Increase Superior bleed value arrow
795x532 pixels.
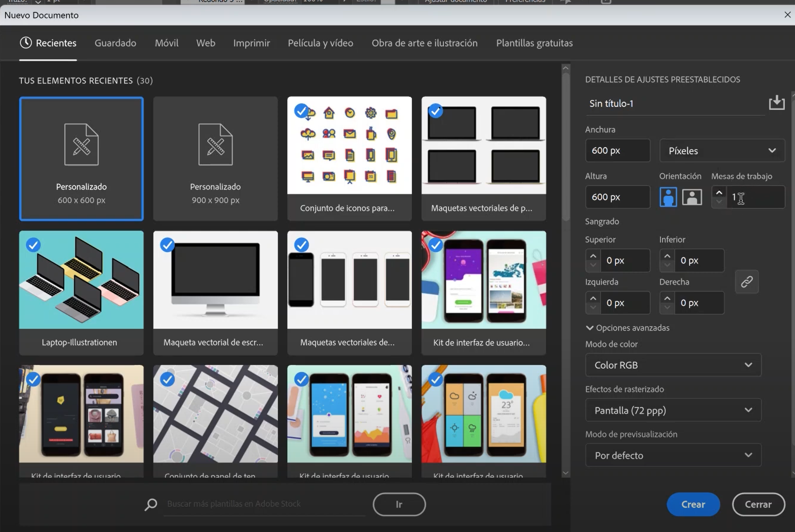coord(593,256)
